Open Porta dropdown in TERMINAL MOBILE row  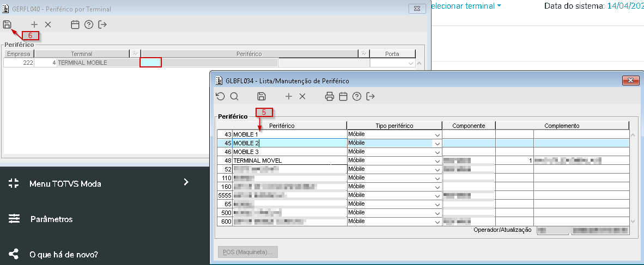coord(411,64)
